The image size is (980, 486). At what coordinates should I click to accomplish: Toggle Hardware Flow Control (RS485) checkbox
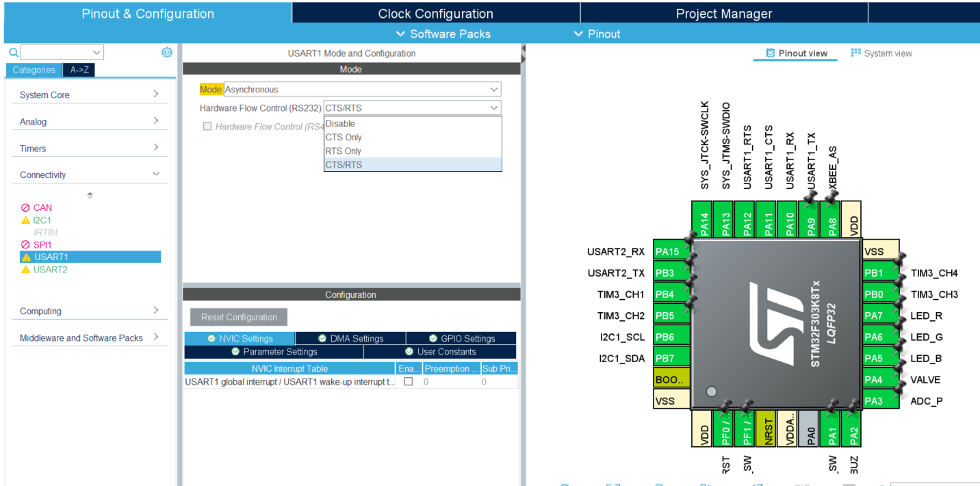click(x=207, y=126)
